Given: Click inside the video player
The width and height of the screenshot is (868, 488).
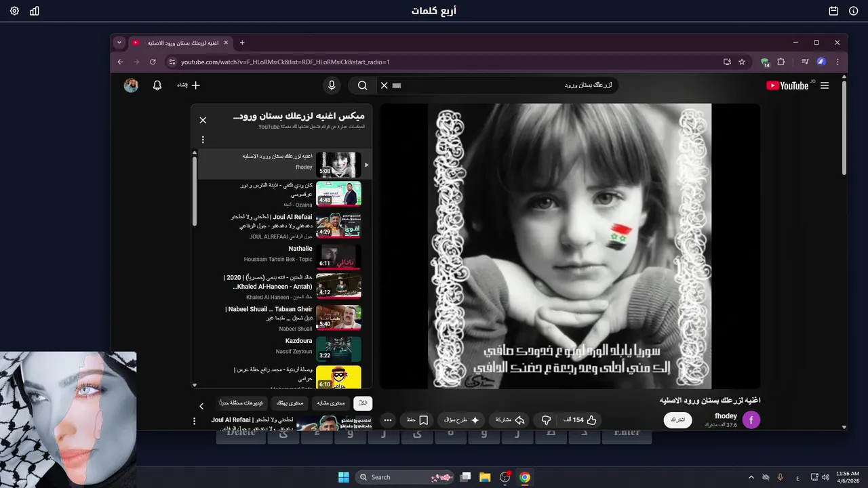Looking at the screenshot, I should (x=570, y=246).
